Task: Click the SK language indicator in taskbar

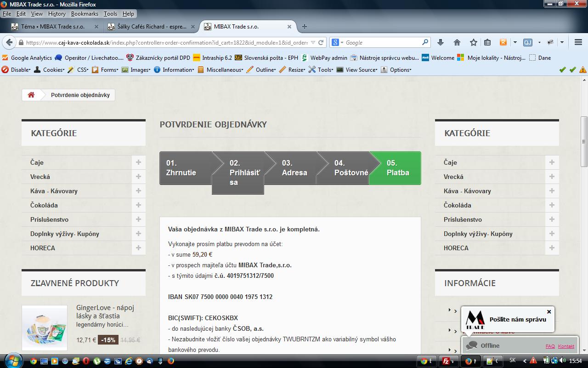Action: [x=513, y=361]
